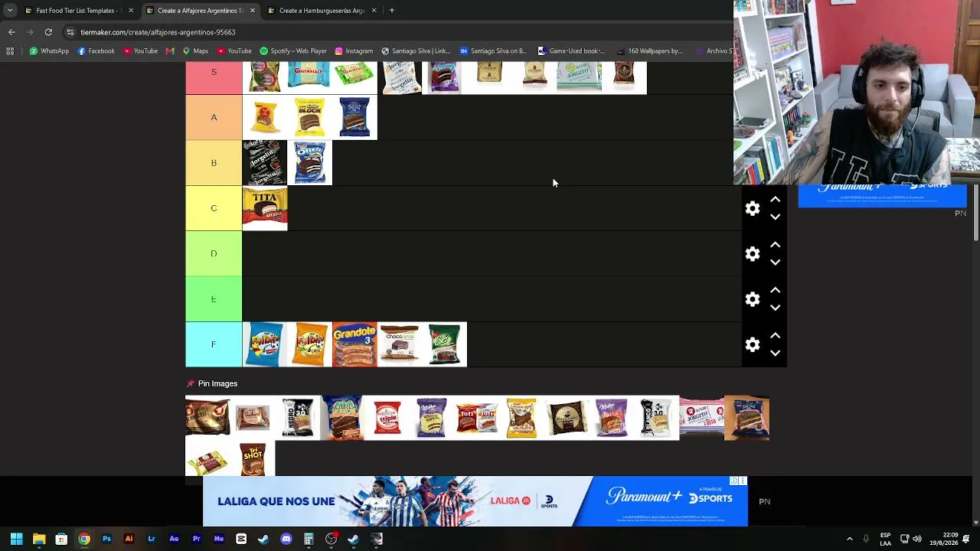The height and width of the screenshot is (551, 980).
Task: Close the LaLiga Paramount+ banner ad
Action: tap(743, 481)
